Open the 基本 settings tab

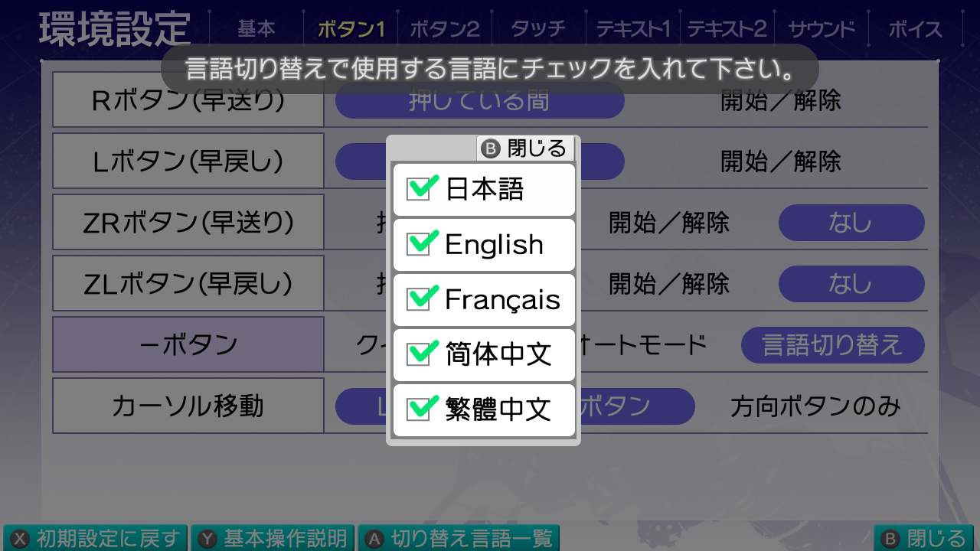coord(256,29)
